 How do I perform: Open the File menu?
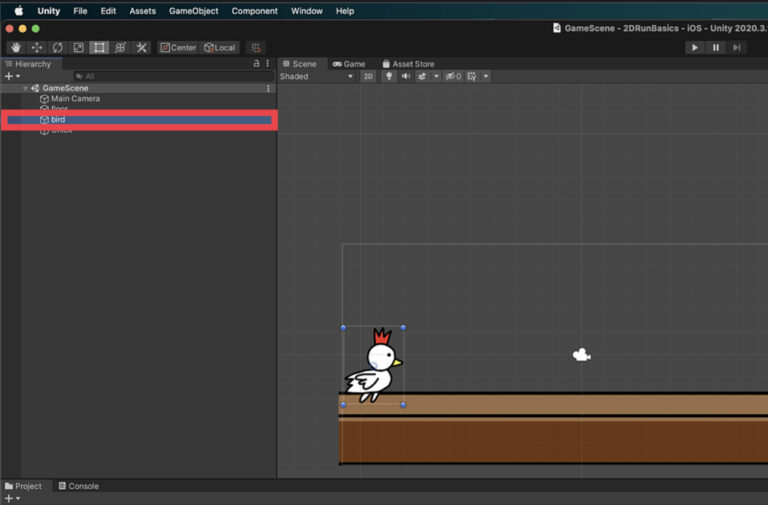click(80, 11)
